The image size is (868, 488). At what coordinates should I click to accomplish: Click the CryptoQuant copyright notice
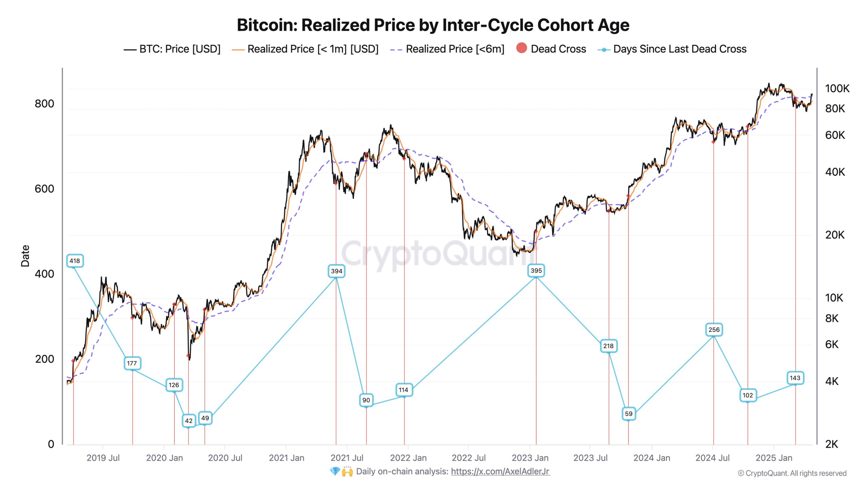pos(792,473)
